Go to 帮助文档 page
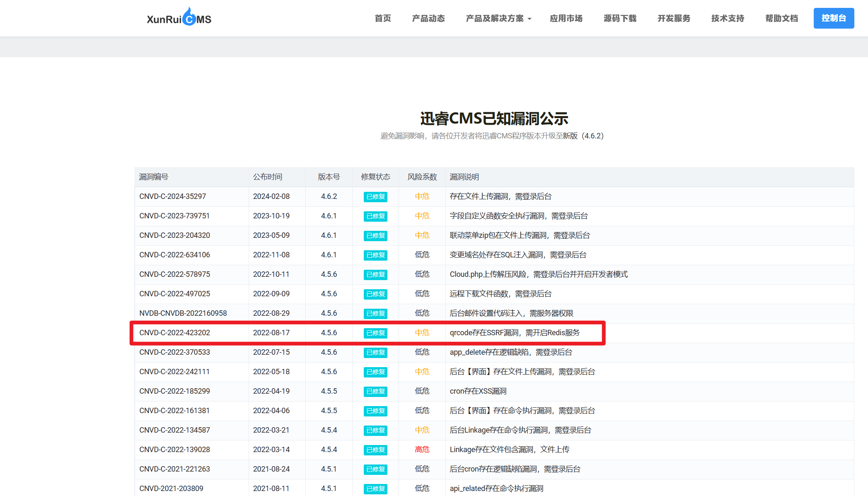The width and height of the screenshot is (868, 496). point(782,18)
